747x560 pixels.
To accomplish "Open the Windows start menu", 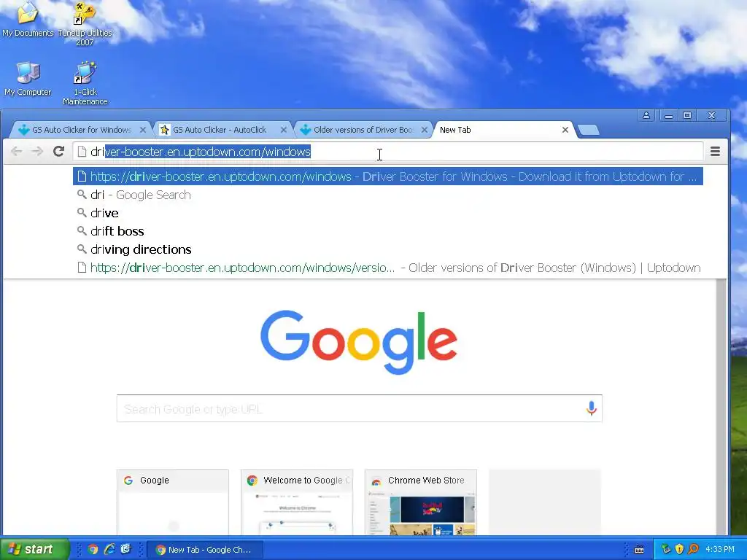I will pyautogui.click(x=34, y=549).
